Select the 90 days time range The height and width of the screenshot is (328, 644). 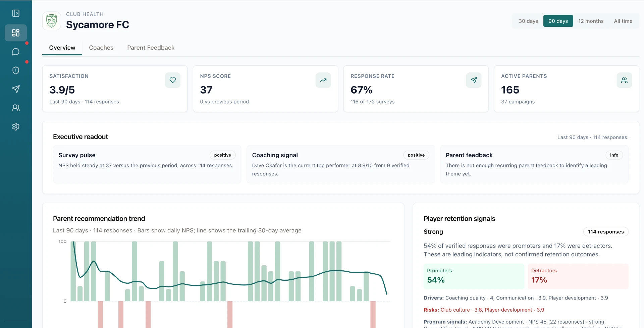coord(558,21)
